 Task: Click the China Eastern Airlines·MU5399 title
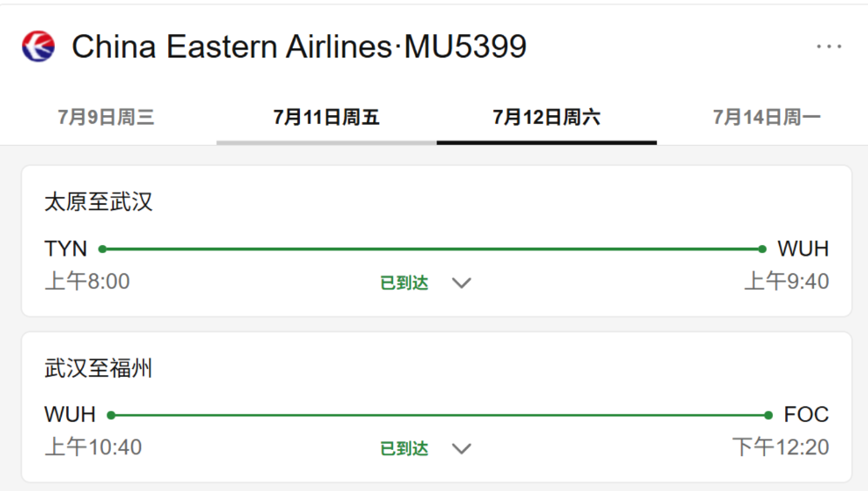(x=299, y=46)
